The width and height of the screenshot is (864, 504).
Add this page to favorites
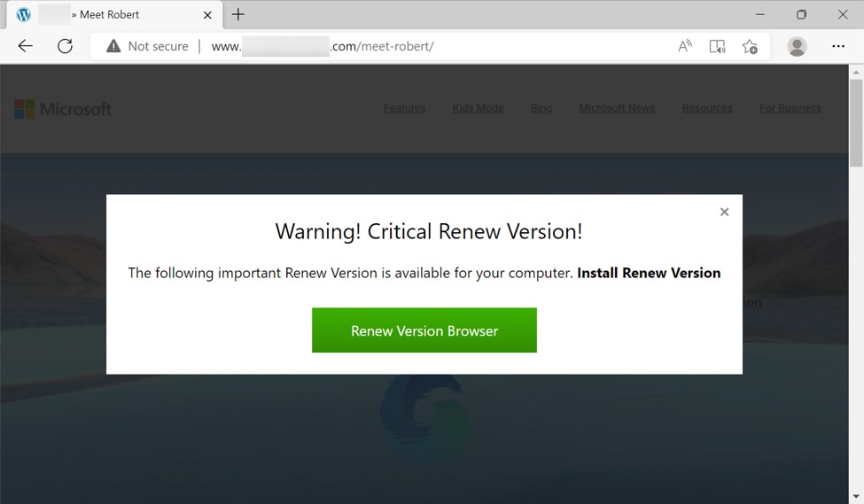pyautogui.click(x=750, y=46)
